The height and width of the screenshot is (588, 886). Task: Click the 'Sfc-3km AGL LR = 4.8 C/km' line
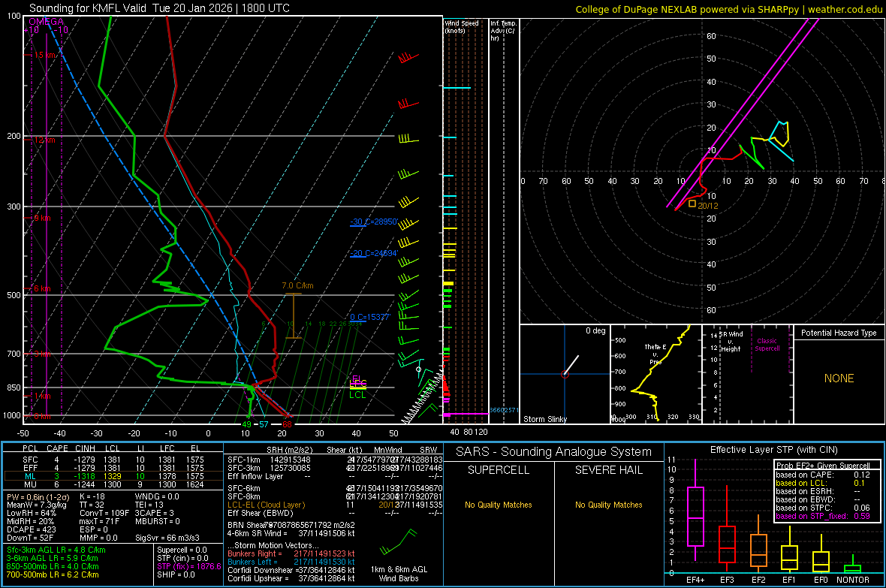click(x=56, y=550)
